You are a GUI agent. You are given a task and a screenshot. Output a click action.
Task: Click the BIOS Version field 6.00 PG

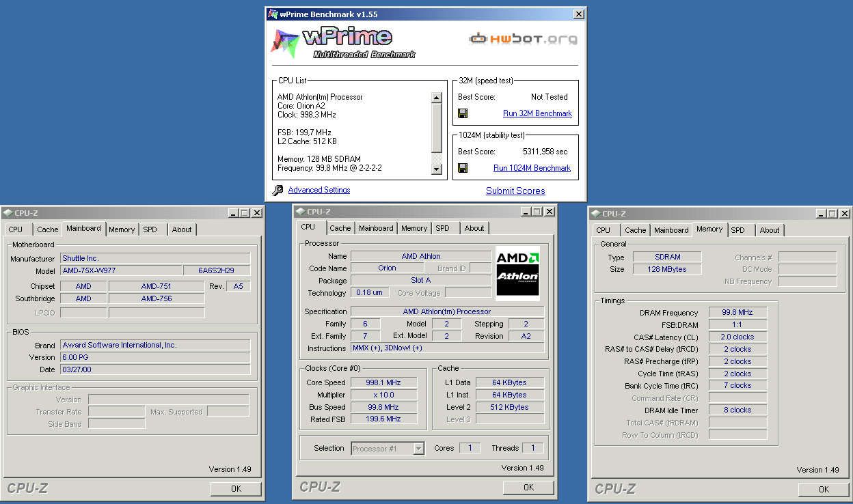[155, 357]
